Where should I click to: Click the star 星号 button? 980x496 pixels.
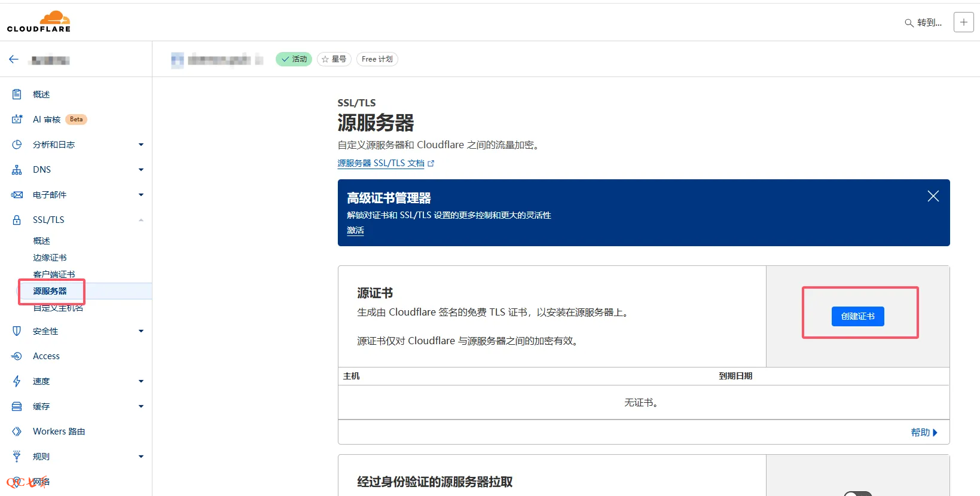(334, 59)
